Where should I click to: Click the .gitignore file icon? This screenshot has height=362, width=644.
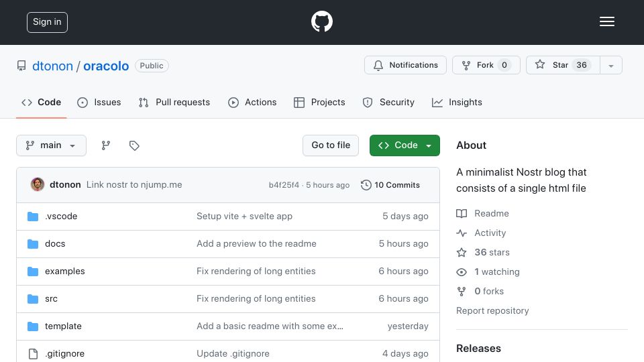[x=33, y=354]
